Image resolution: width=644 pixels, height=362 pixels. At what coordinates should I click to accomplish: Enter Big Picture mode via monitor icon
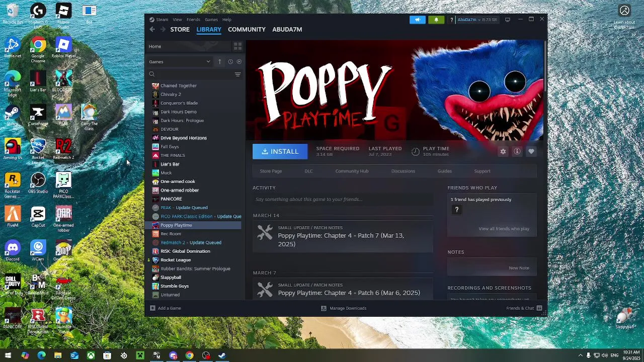pos(507,20)
